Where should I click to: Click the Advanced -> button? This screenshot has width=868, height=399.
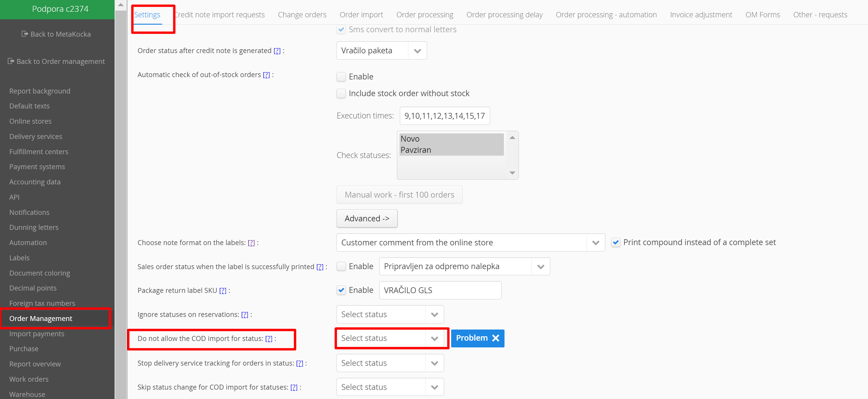point(367,218)
